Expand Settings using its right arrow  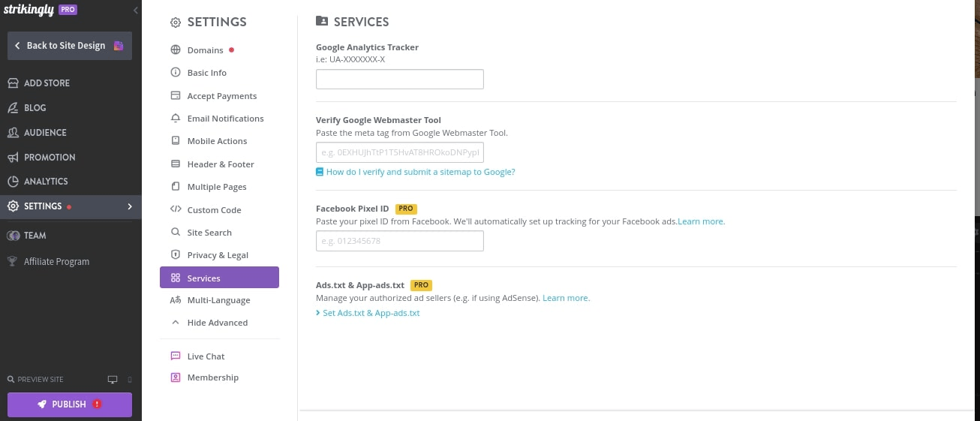click(130, 206)
